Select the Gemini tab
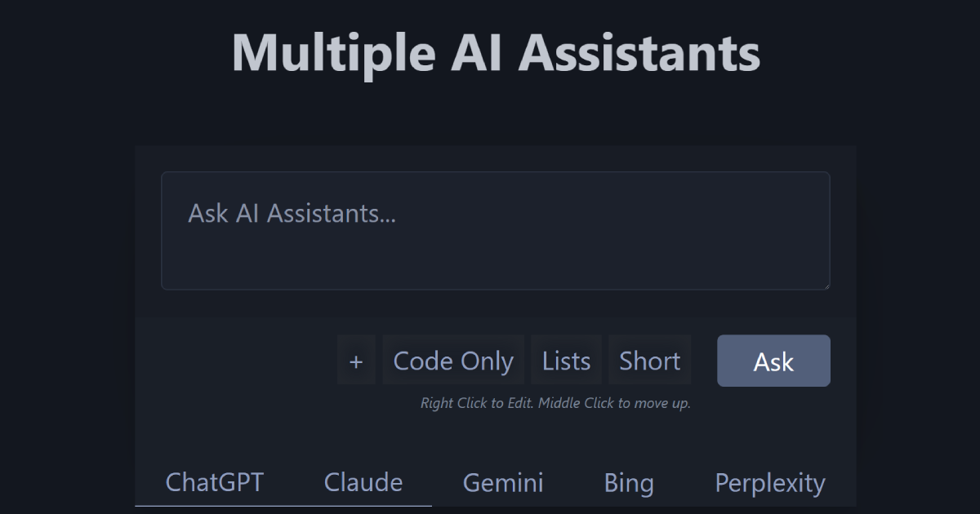The width and height of the screenshot is (980, 514). pos(503,482)
